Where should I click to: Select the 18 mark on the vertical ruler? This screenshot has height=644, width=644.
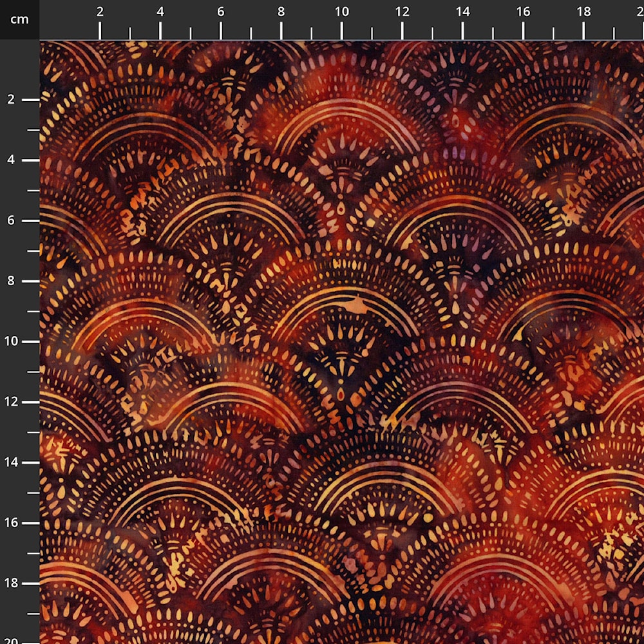11,583
